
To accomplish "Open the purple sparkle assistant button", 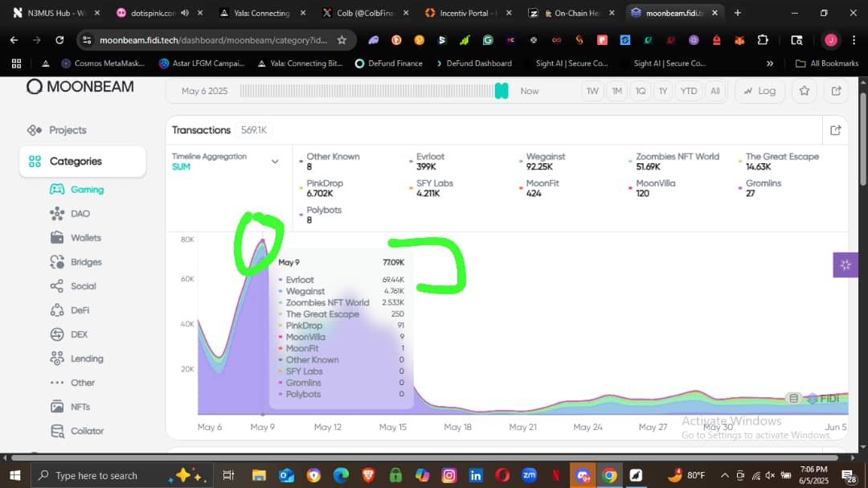I will (845, 265).
